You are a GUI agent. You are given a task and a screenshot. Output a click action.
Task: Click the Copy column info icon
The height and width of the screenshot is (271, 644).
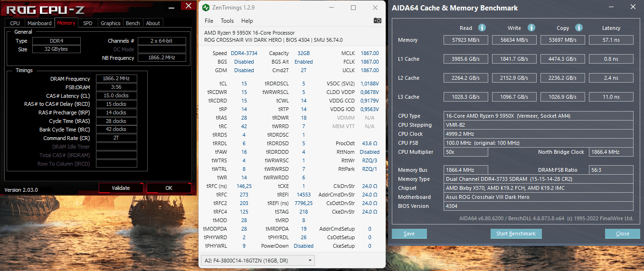580,28
